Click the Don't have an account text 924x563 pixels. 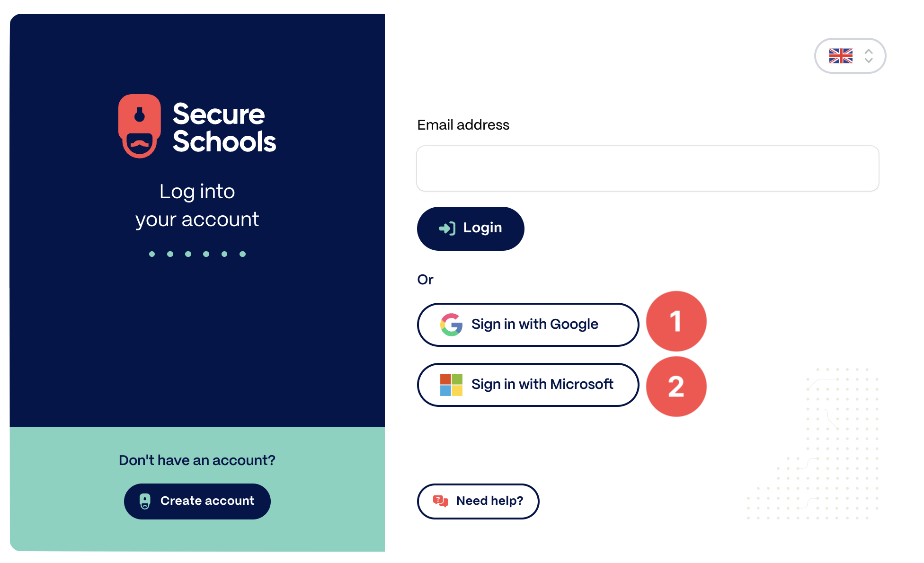click(x=197, y=459)
